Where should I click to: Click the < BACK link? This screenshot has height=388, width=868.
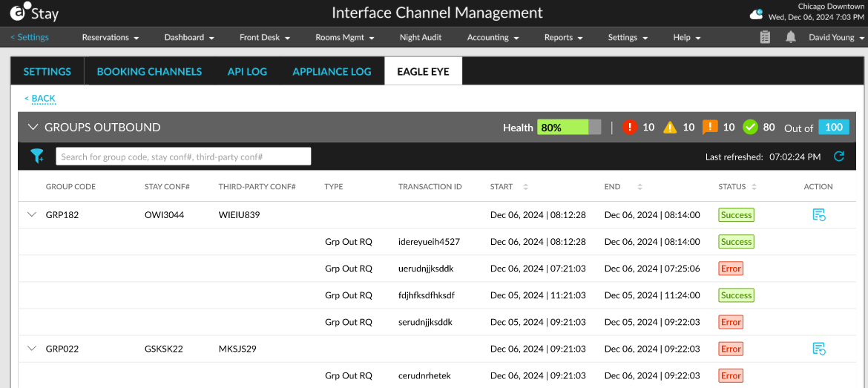click(x=40, y=99)
